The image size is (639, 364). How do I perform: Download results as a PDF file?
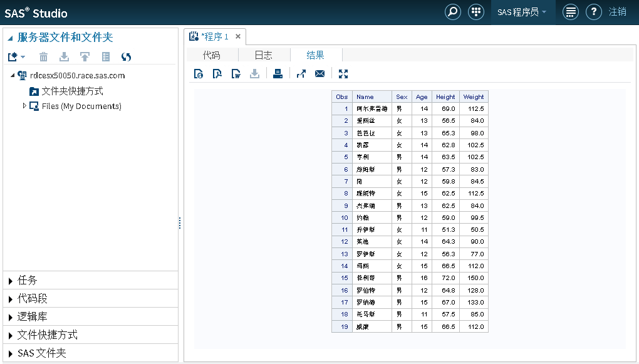click(217, 73)
